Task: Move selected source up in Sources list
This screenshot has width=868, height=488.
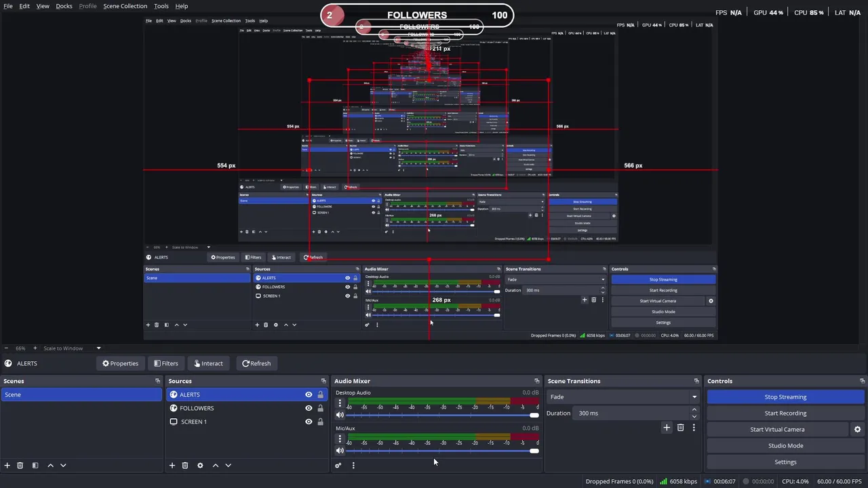Action: click(x=216, y=466)
